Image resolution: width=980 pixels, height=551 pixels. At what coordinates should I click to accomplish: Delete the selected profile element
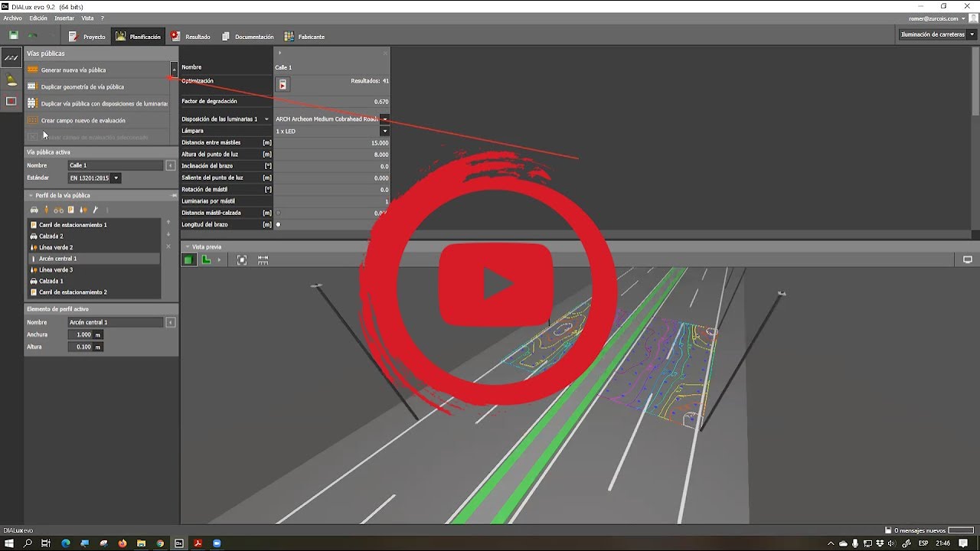[x=168, y=246]
